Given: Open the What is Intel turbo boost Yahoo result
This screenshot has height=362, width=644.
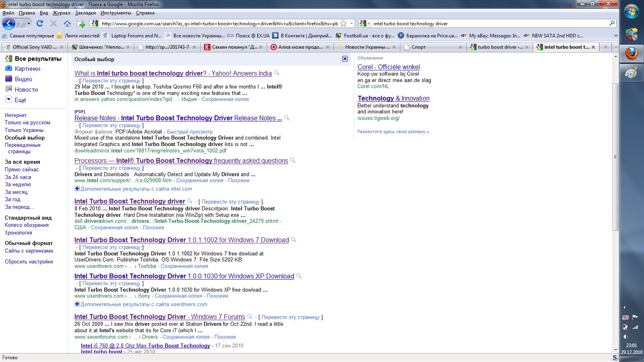Looking at the screenshot, I should pyautogui.click(x=173, y=73).
